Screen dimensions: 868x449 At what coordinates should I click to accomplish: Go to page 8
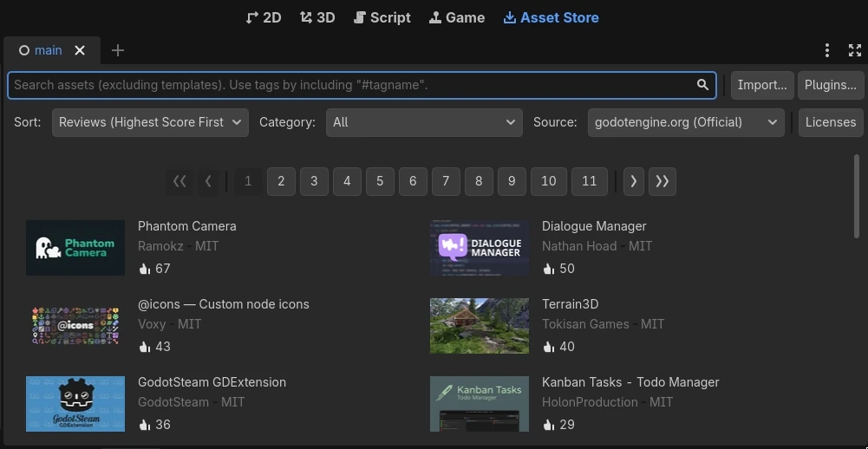point(479,181)
